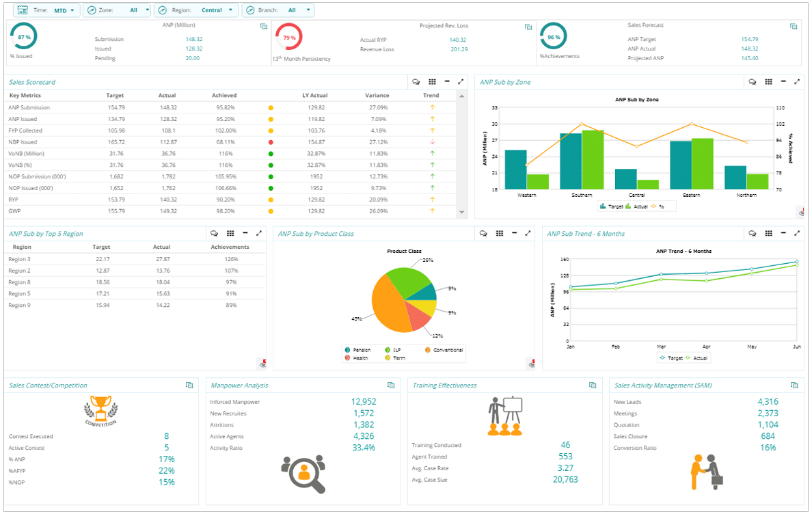Toggle Actual series in ANP Trend legend
812x514 pixels.
pyautogui.click(x=695, y=357)
